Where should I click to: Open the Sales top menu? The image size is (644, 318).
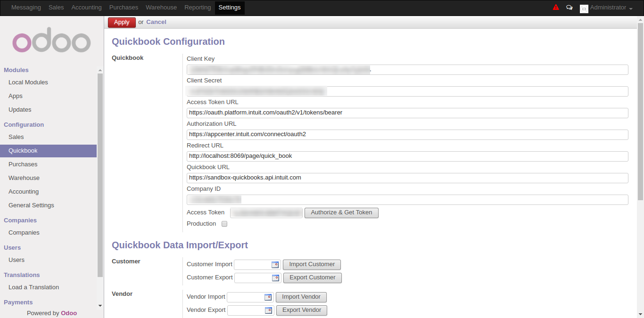pos(56,8)
